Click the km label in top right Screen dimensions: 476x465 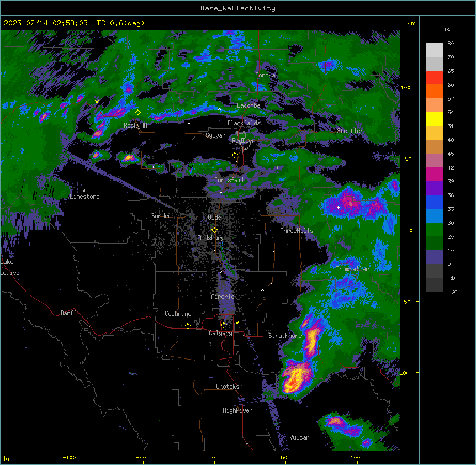[411, 23]
